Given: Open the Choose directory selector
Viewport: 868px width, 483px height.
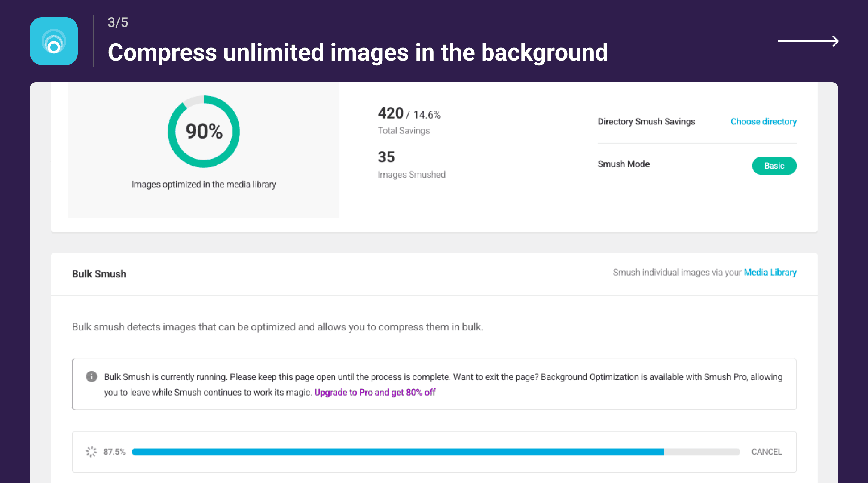Looking at the screenshot, I should (764, 121).
